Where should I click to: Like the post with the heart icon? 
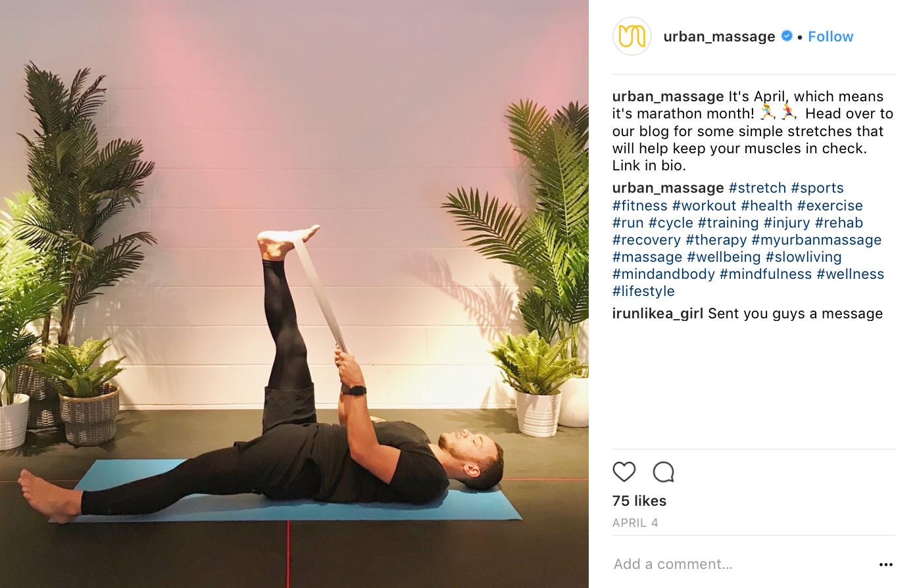[624, 472]
